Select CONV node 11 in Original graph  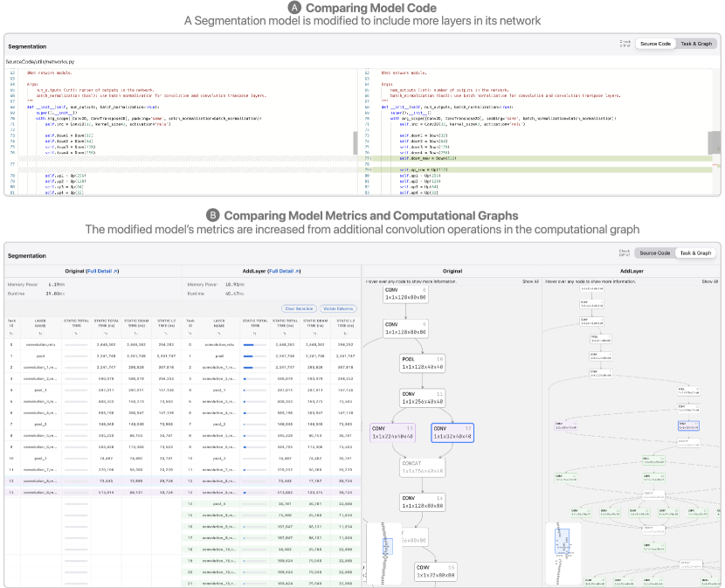coord(422,398)
